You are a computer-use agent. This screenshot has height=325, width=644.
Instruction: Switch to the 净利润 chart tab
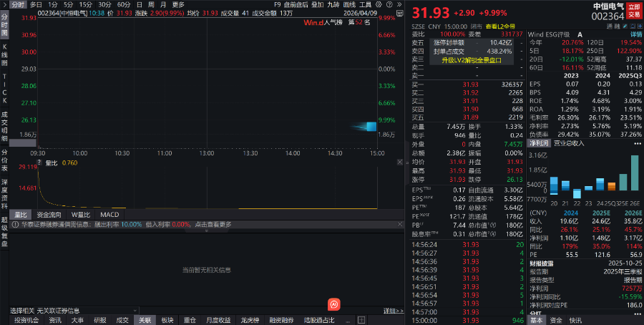tap(539, 143)
